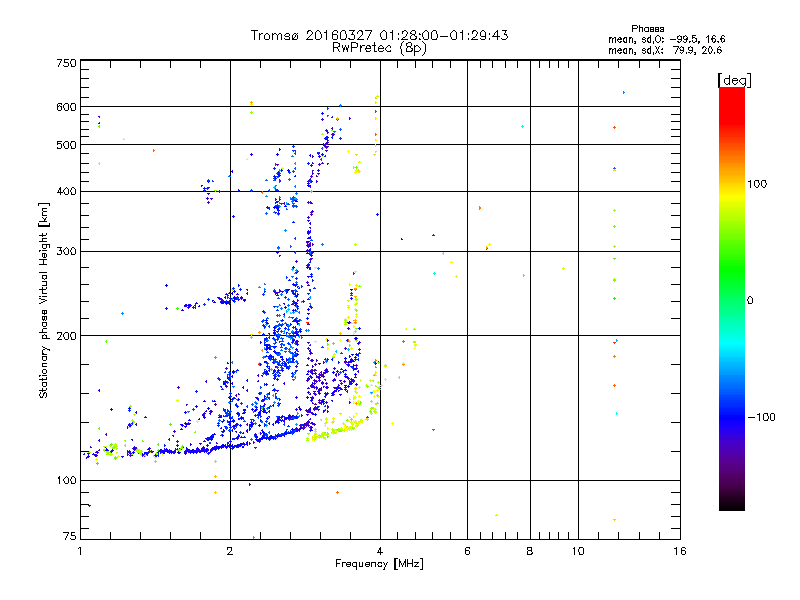Click the Frequency [MHz] axis label

coord(379,564)
